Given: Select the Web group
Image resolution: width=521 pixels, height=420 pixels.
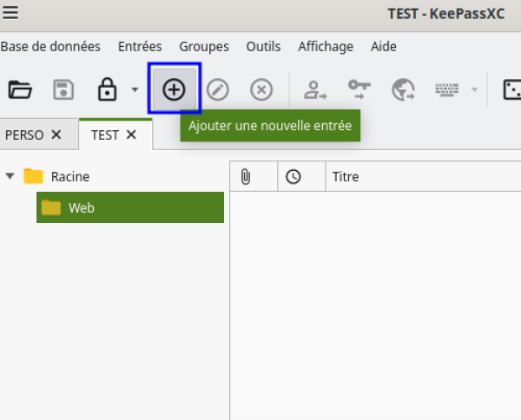Looking at the screenshot, I should pos(130,207).
